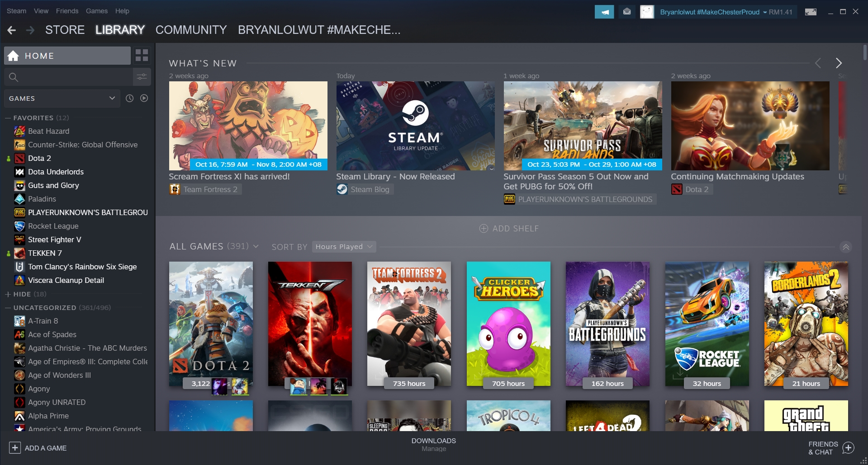The width and height of the screenshot is (868, 465).
Task: Click Add a Game button
Action: (38, 448)
